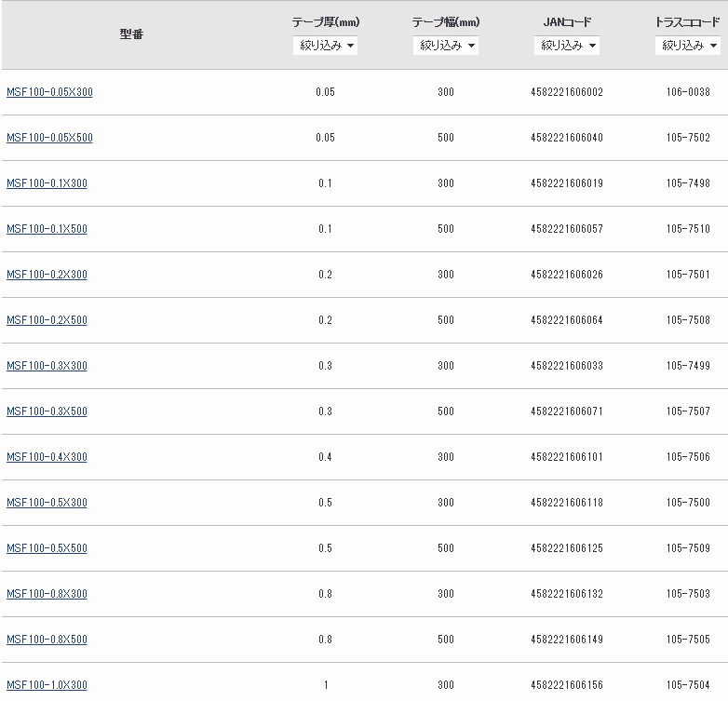
Task: Click the MSF100-0.05X500 model link
Action: pyautogui.click(x=49, y=138)
